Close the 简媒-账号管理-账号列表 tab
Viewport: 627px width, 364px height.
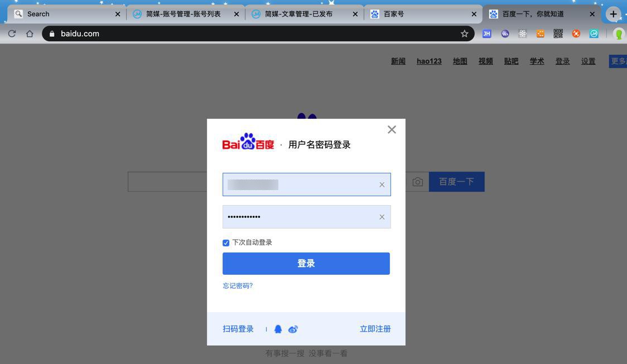coord(237,14)
